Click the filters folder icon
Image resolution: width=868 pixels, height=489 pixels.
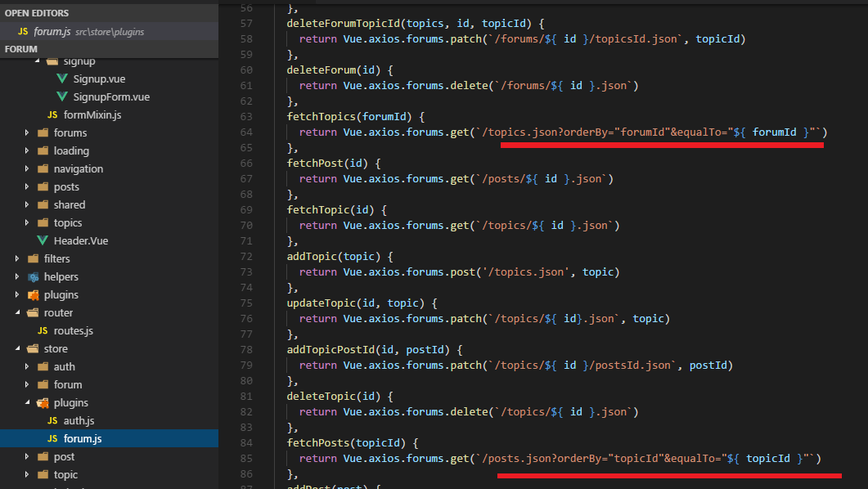pyautogui.click(x=34, y=259)
